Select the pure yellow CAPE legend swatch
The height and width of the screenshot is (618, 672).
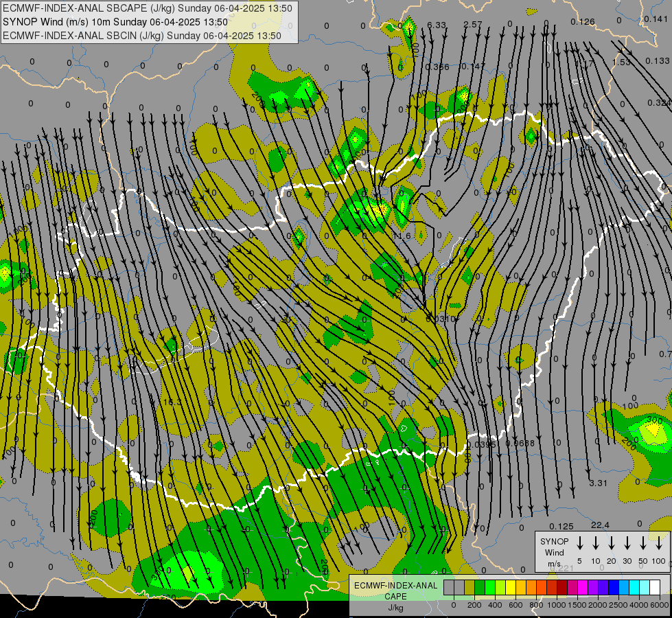click(511, 587)
